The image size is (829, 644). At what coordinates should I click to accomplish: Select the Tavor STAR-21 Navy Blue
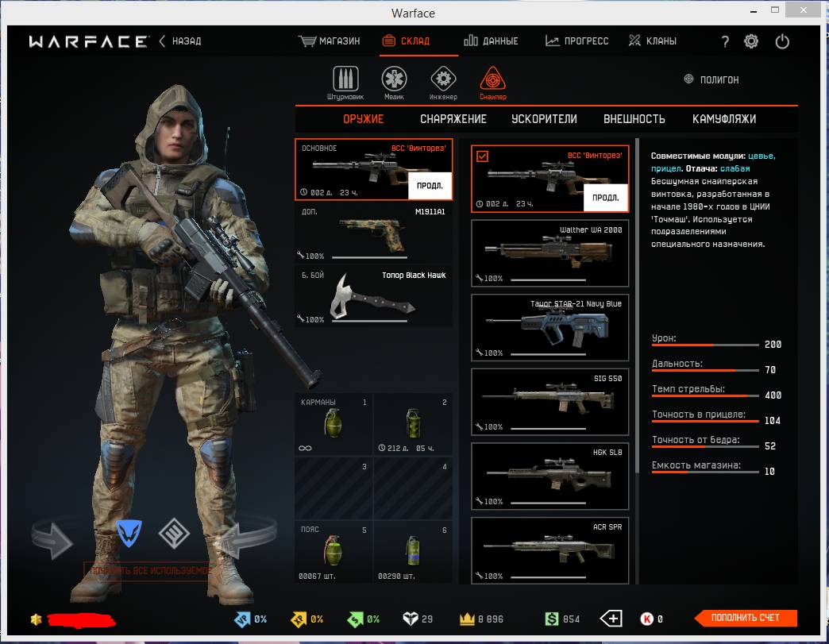click(x=549, y=328)
